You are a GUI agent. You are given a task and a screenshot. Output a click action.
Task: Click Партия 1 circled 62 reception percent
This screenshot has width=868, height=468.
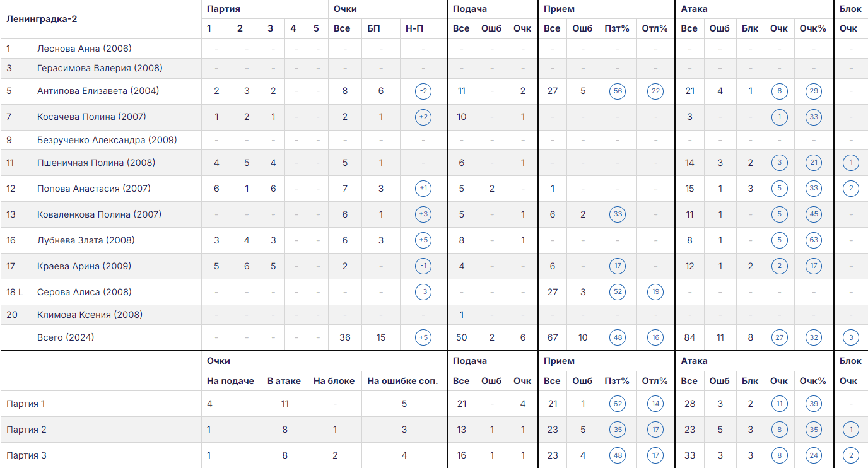618,404
